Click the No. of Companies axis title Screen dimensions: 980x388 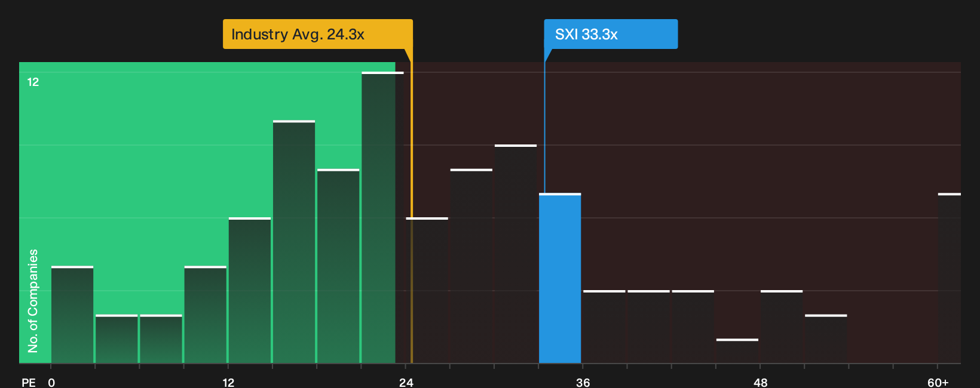click(33, 300)
